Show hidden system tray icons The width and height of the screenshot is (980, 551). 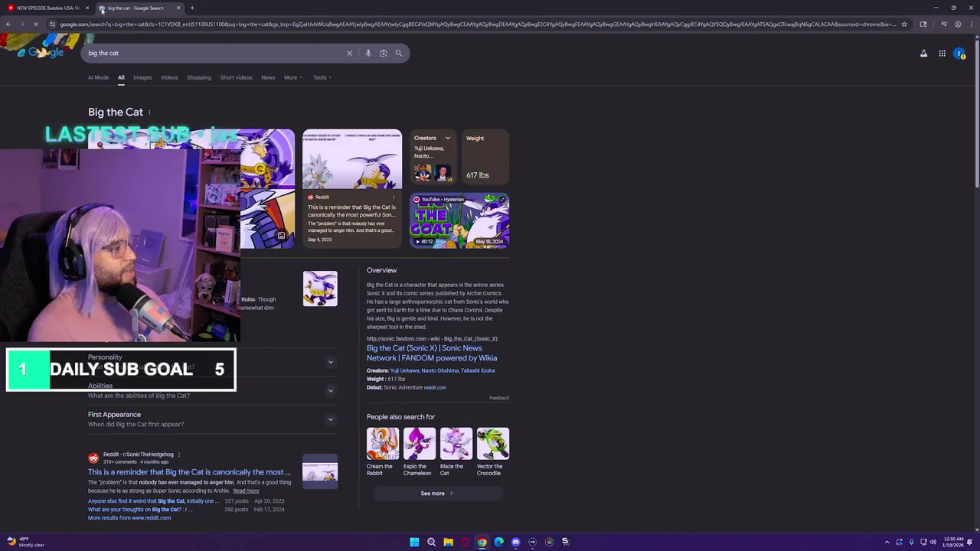click(x=887, y=542)
